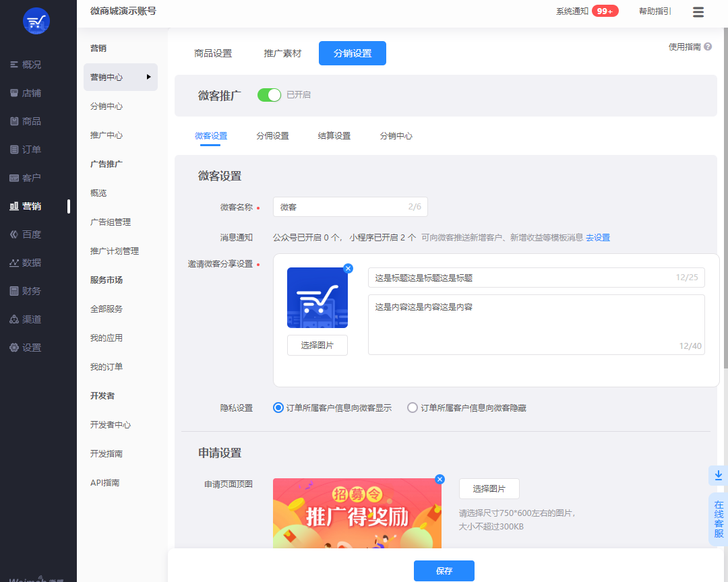Click the blue 保存 button
The image size is (728, 582).
444,571
